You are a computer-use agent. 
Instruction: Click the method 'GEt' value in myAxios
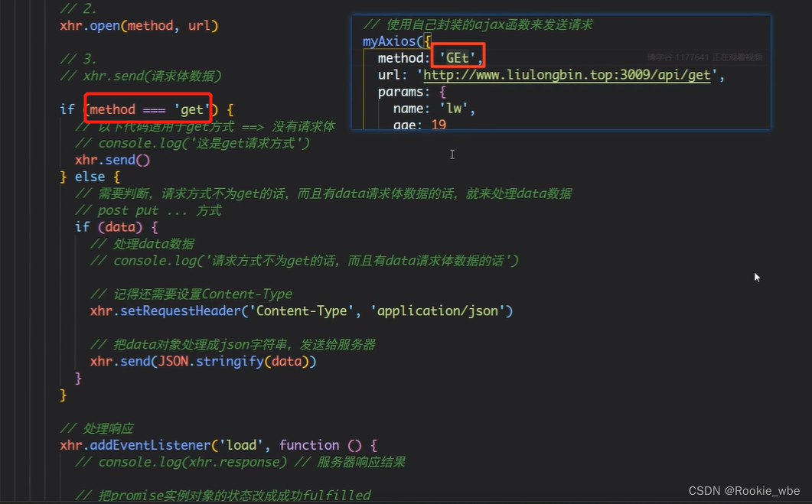coord(458,58)
